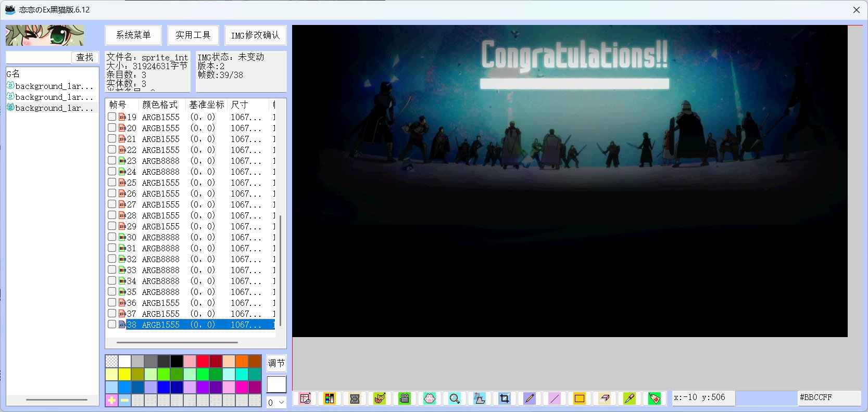Tick the checkbox of selected frame 38
The width and height of the screenshot is (868, 412).
[112, 324]
